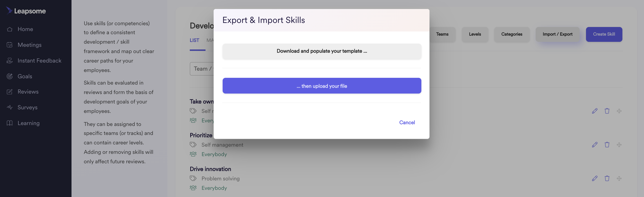The width and height of the screenshot is (644, 197).
Task: Go to Surveys in sidebar
Action: 27,107
